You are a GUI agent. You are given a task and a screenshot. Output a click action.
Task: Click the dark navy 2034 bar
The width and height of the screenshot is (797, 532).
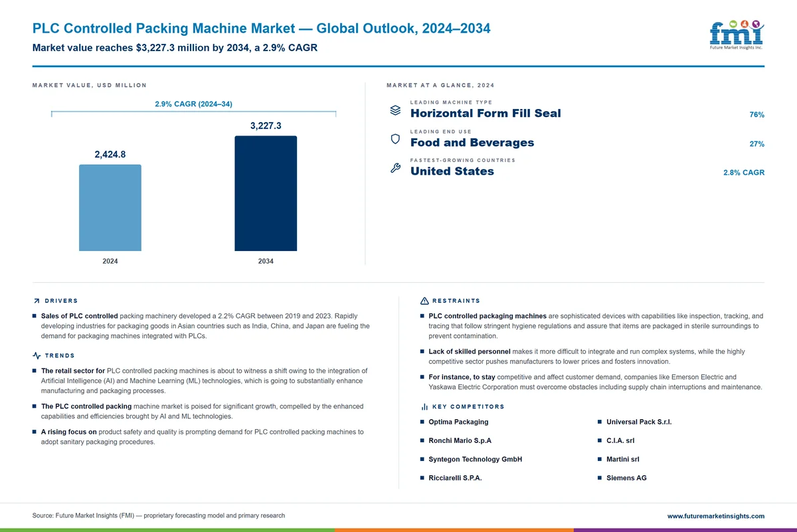click(x=266, y=194)
